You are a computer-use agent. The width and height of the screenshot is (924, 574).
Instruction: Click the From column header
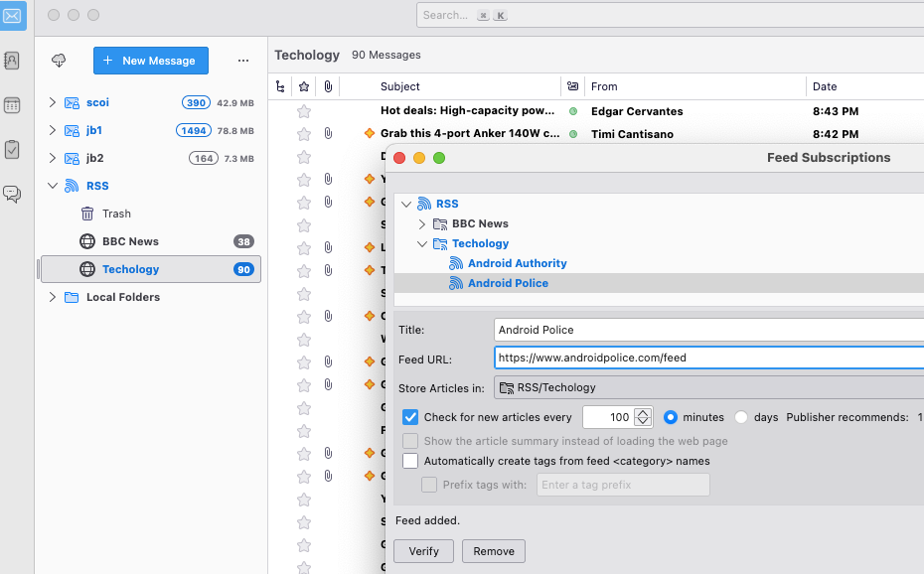(x=604, y=86)
